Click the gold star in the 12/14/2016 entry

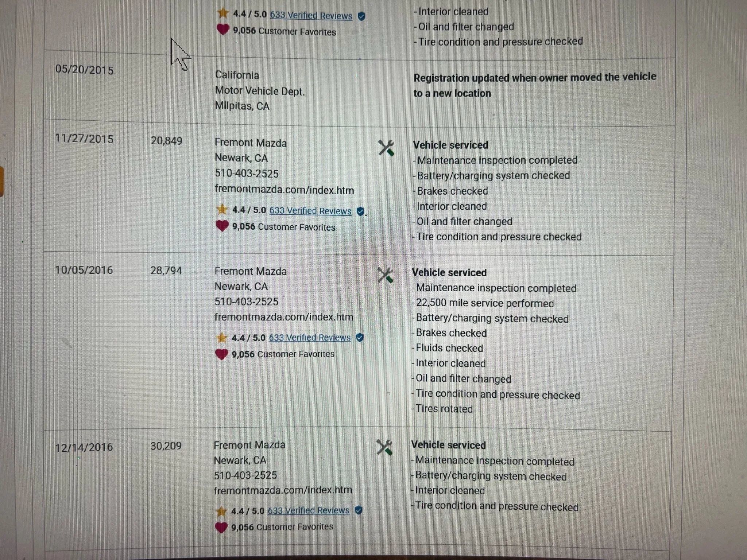[221, 511]
